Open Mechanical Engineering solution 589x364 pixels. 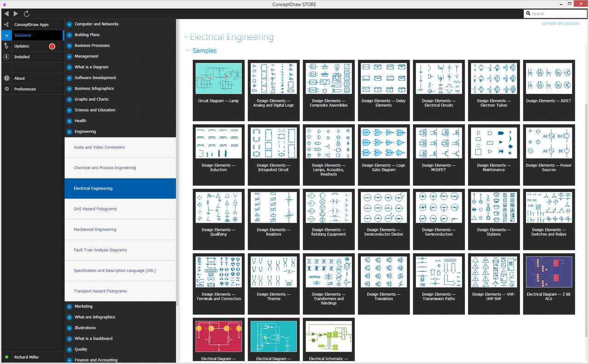120,229
